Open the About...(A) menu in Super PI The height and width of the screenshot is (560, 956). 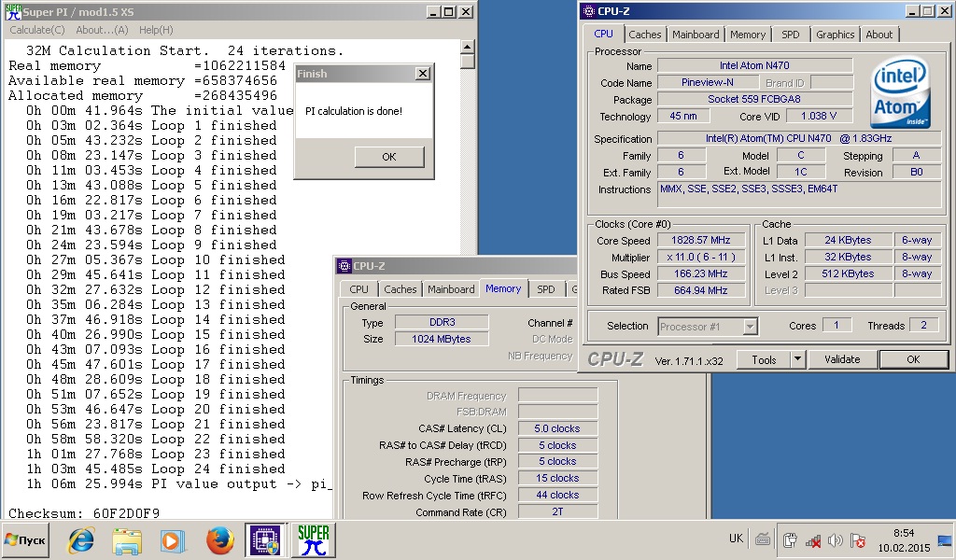(102, 30)
